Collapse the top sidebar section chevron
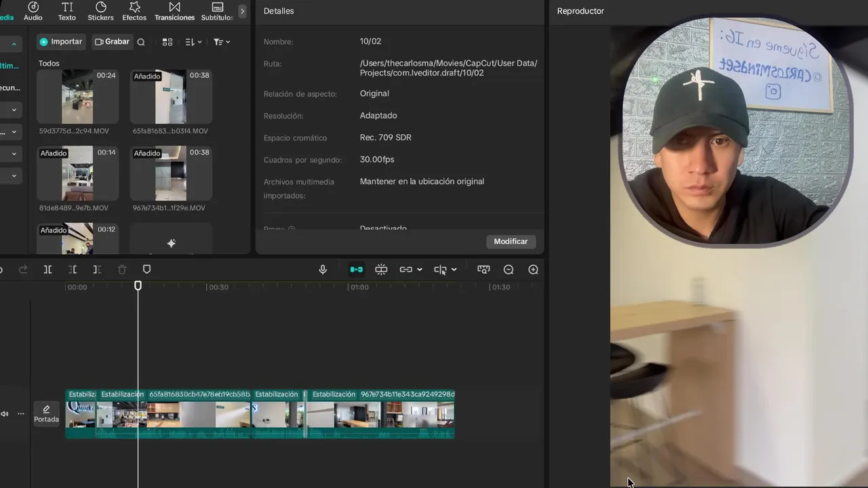 [14, 45]
